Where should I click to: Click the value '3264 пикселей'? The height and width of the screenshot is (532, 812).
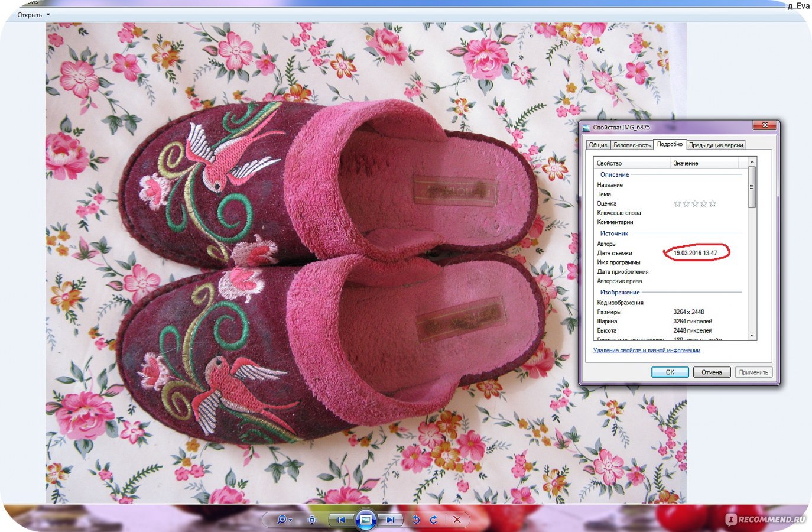(x=693, y=322)
